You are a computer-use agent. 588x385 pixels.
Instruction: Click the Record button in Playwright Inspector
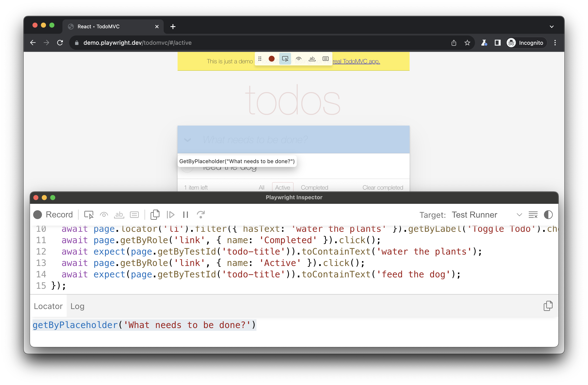pos(53,215)
